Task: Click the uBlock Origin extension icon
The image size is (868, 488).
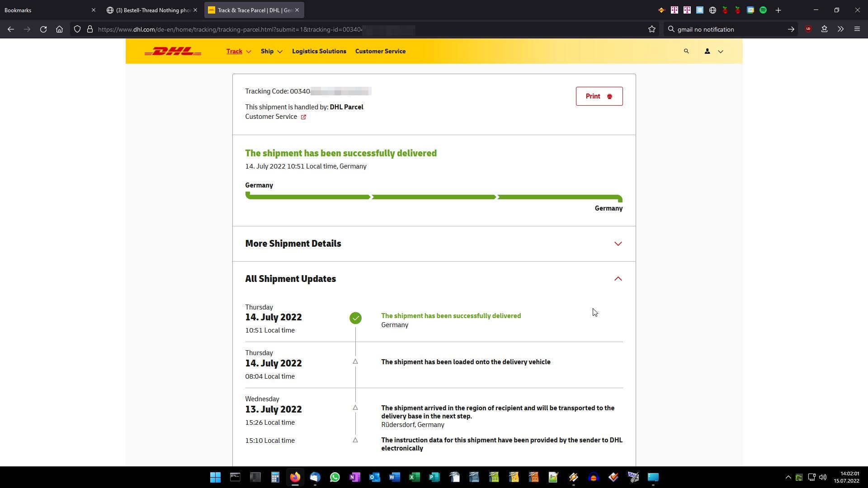Action: tap(808, 29)
